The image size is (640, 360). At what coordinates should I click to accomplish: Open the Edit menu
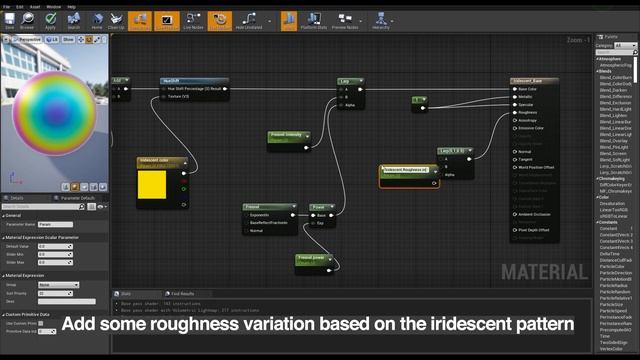[x=20, y=7]
